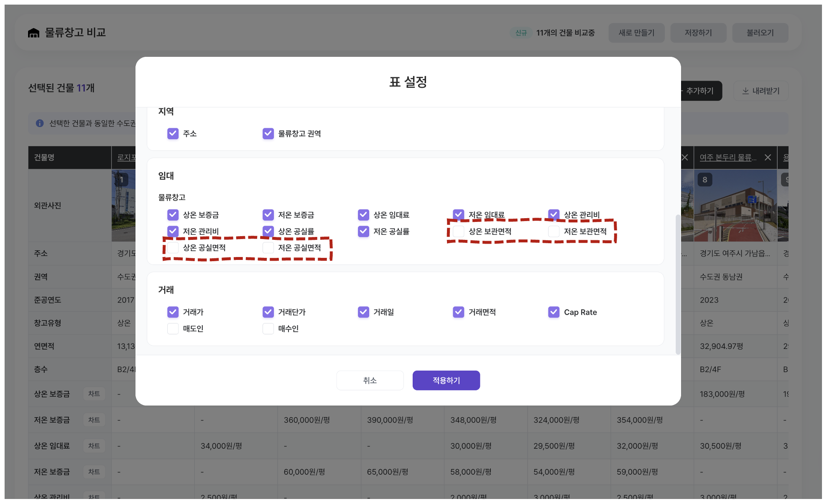The height and width of the screenshot is (504, 827).
Task: Click 적용하기 to apply settings
Action: [446, 380]
